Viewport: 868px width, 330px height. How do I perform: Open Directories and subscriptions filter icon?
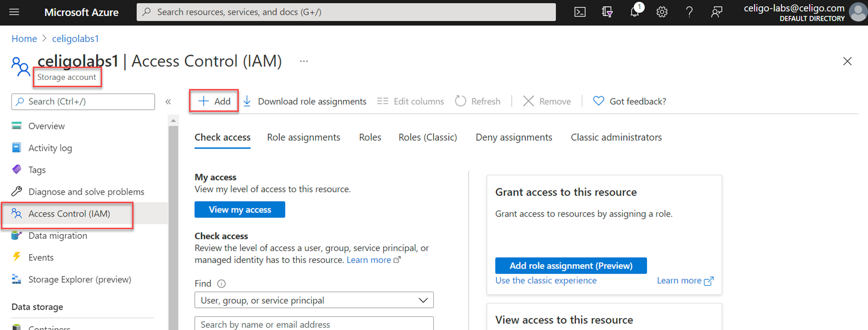tap(607, 12)
